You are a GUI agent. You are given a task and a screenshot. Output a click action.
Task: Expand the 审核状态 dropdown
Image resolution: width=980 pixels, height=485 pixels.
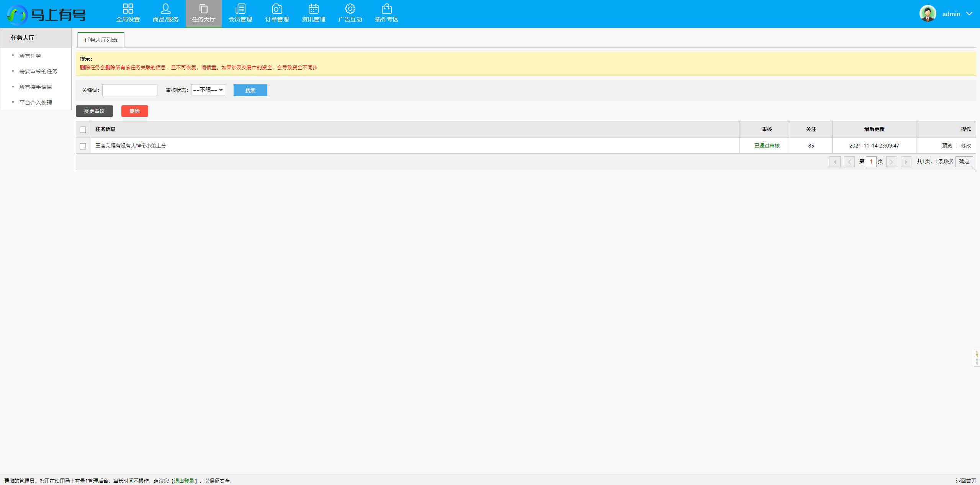coord(208,90)
